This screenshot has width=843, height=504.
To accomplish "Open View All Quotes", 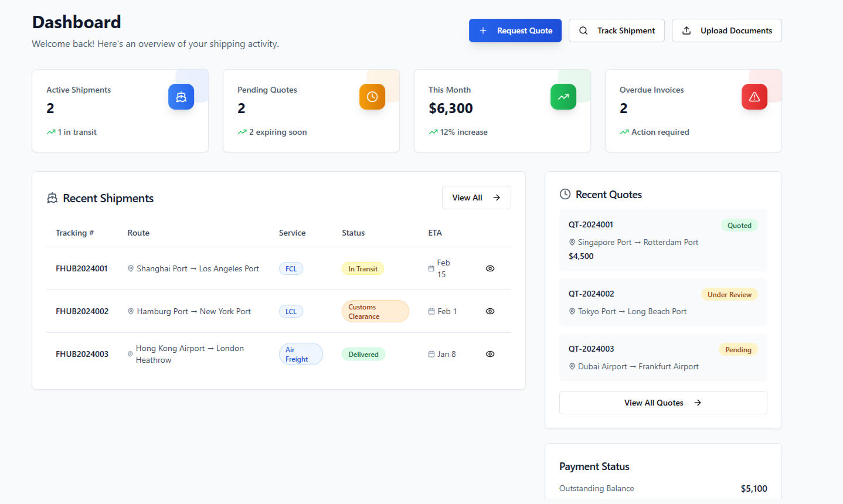I will coord(662,403).
